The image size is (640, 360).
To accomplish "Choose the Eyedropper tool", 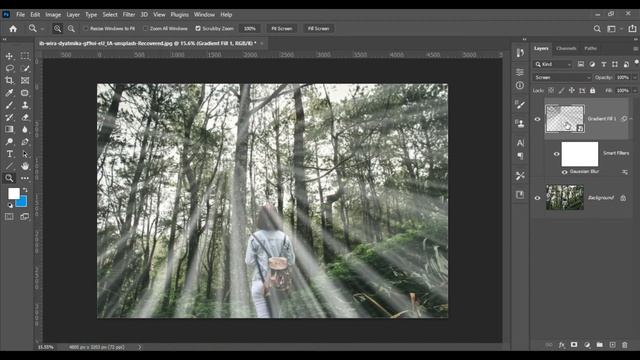I will [9, 93].
